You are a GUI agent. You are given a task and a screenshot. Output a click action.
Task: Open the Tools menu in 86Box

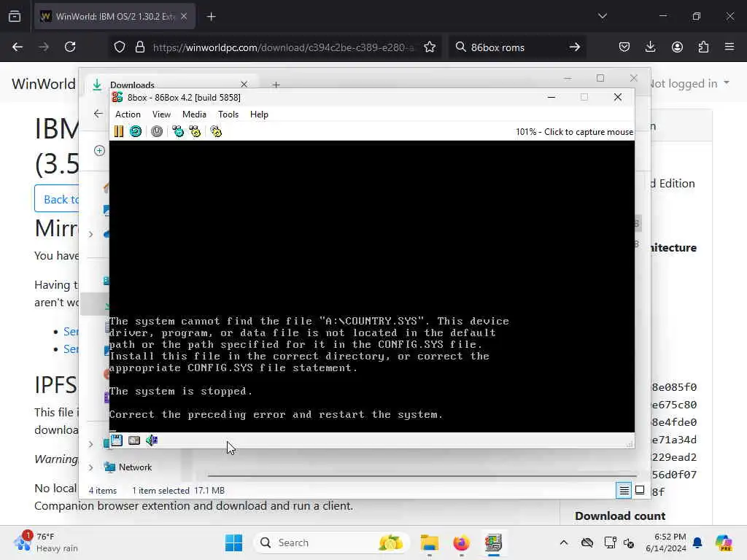tap(228, 114)
